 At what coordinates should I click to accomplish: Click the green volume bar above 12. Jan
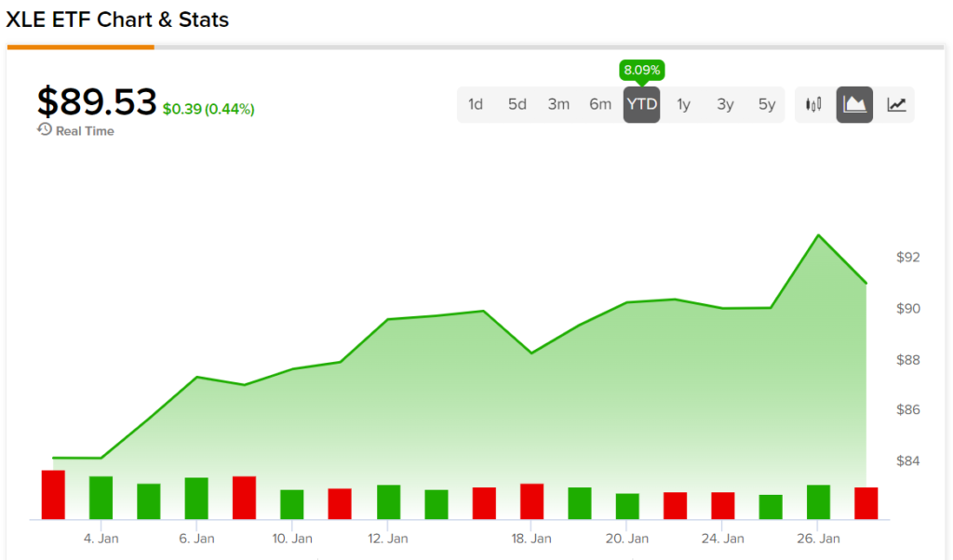click(388, 502)
